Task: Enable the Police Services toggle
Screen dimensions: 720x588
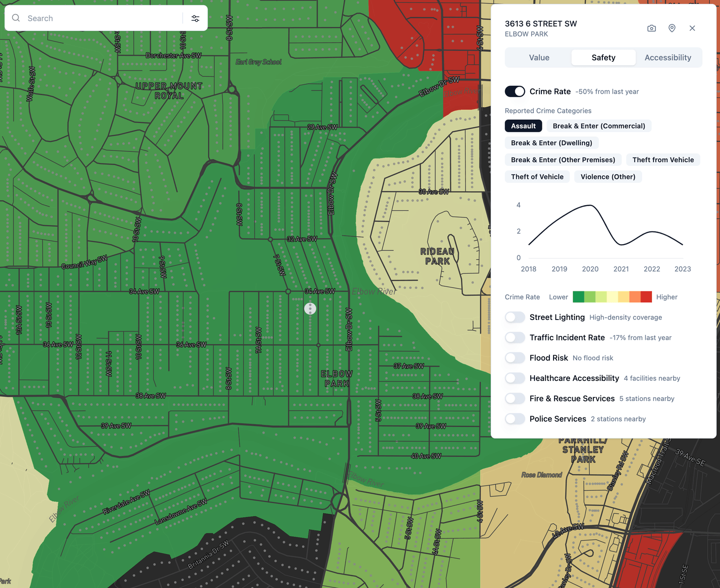Action: pyautogui.click(x=515, y=419)
